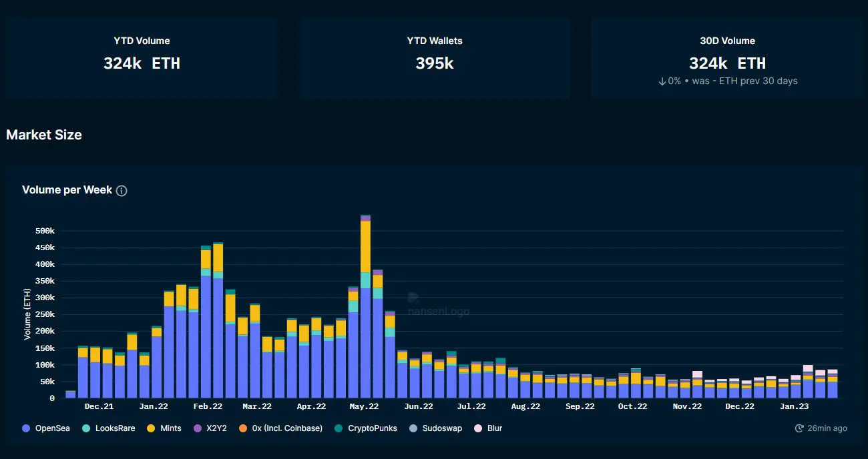Click the Feb.22 axis label
This screenshot has height=459, width=868.
pyautogui.click(x=208, y=406)
